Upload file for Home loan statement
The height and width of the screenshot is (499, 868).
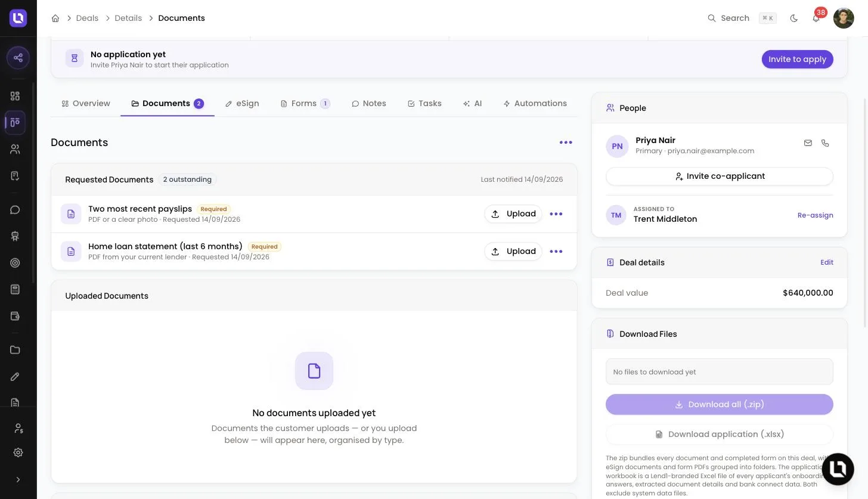(x=513, y=252)
